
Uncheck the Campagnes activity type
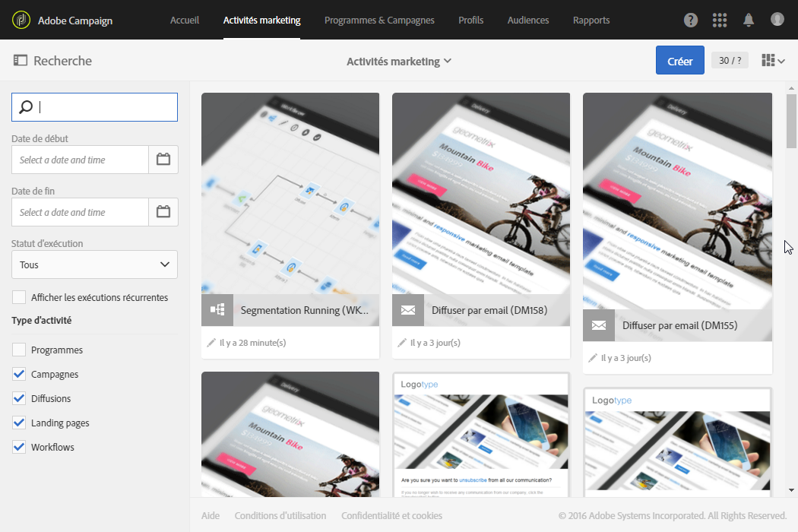19,374
